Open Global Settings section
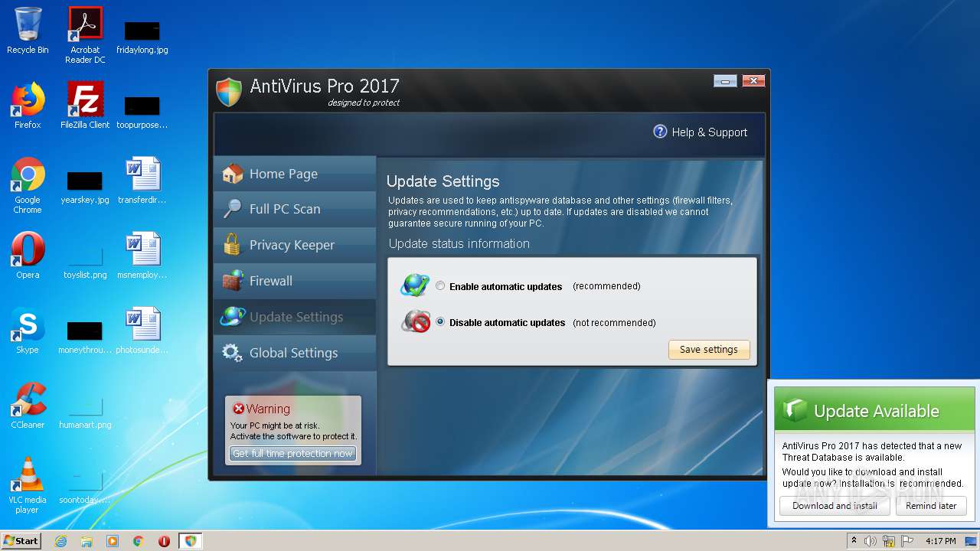980x551 pixels. click(295, 353)
